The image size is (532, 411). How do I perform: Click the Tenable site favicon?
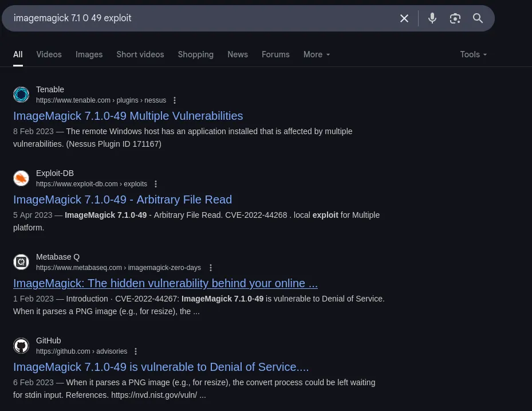(x=21, y=95)
